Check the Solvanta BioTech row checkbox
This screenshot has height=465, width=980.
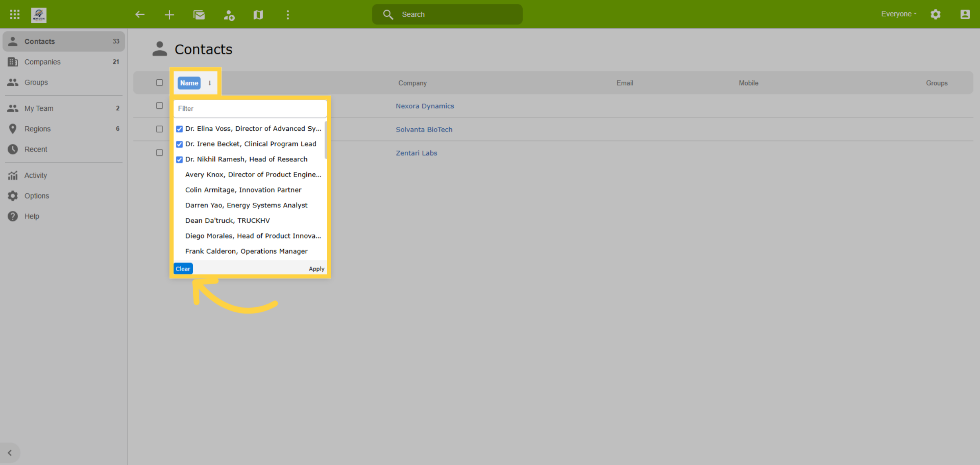pos(160,129)
